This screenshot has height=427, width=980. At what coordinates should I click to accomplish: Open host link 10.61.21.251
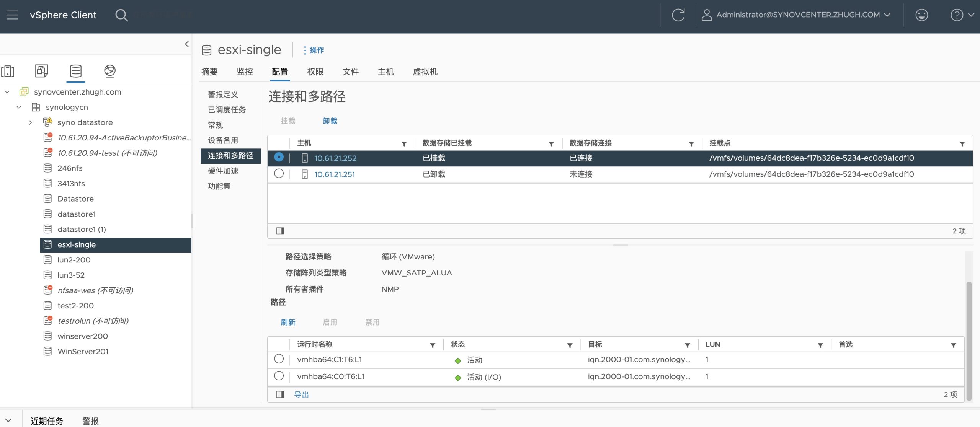tap(335, 174)
